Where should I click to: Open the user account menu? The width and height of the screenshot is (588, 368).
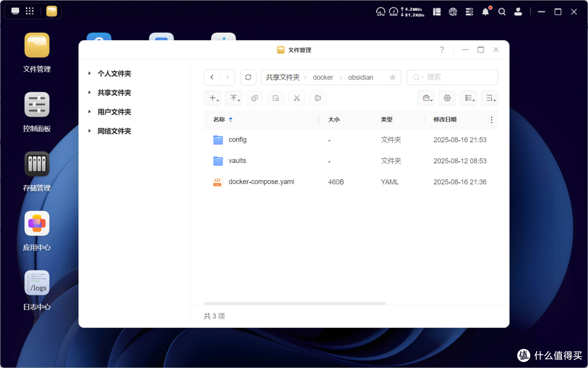point(518,11)
